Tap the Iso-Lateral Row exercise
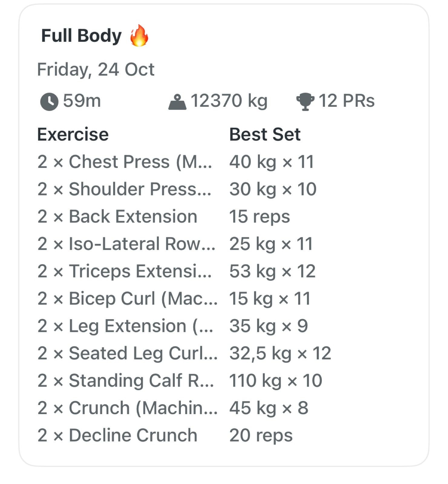448x484 pixels. click(x=126, y=244)
